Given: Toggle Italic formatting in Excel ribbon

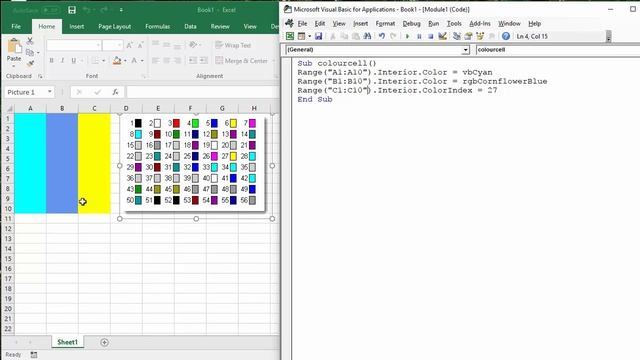Looking at the screenshot, I should (62, 61).
